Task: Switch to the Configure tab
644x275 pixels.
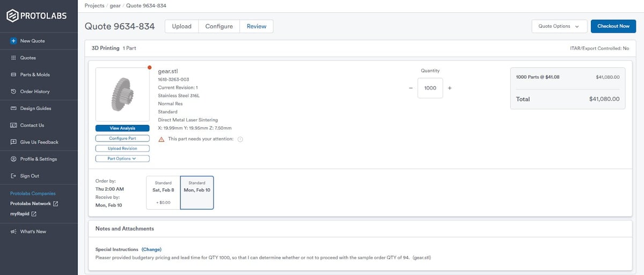Action: (x=219, y=26)
